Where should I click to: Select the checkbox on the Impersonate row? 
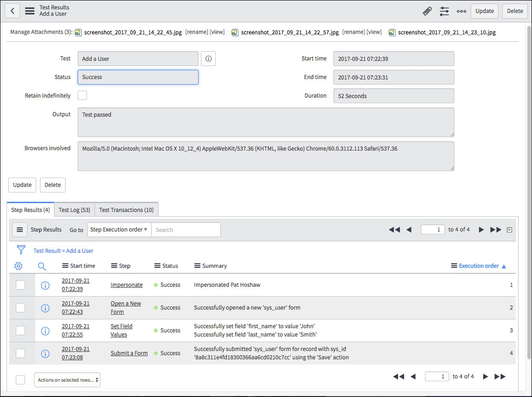tap(20, 285)
